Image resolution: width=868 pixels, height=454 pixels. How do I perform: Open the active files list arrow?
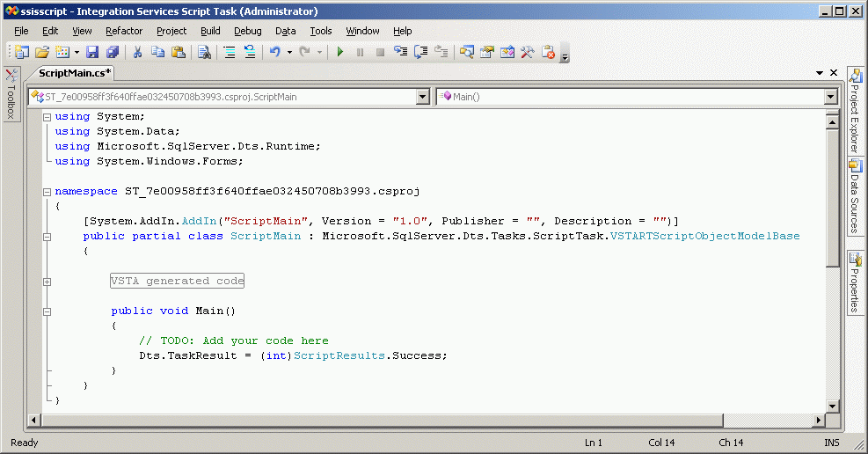click(820, 73)
